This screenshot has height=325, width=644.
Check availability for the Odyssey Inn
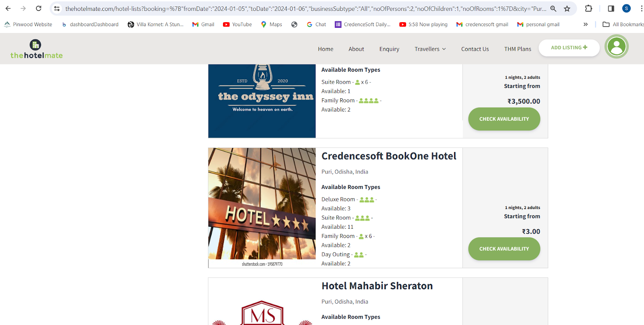pos(504,119)
